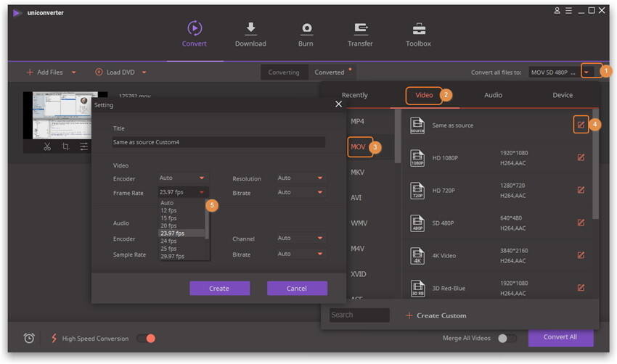Screen dimensions: 617x364
Task: Open the Burn section
Action: point(306,34)
